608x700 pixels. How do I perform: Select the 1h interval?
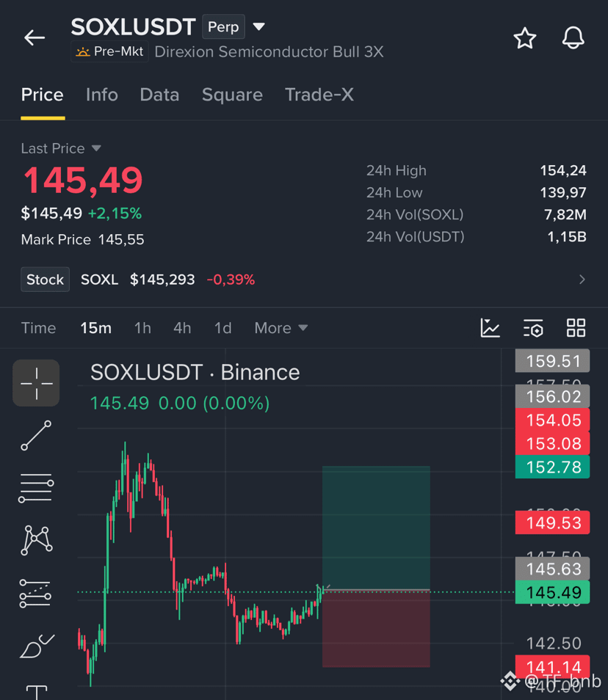click(142, 328)
